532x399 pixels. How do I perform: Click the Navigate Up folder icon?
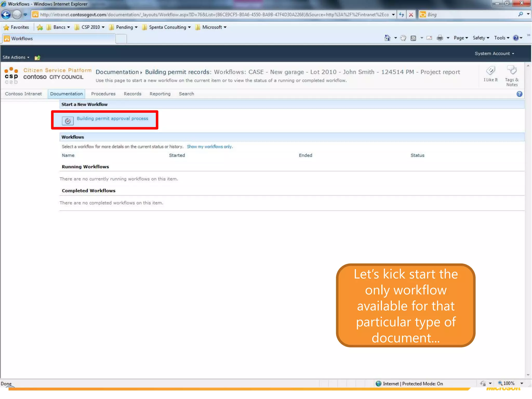pos(37,57)
